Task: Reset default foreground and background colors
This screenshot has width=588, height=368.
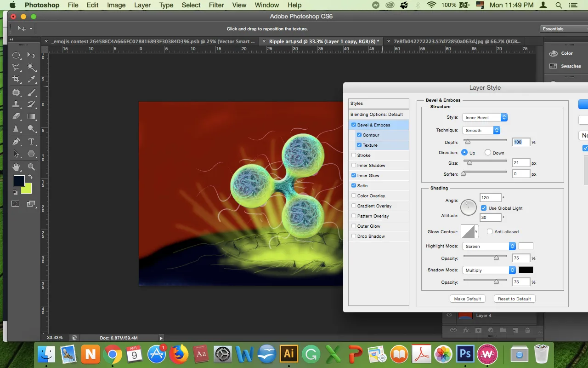Action: 15,192
